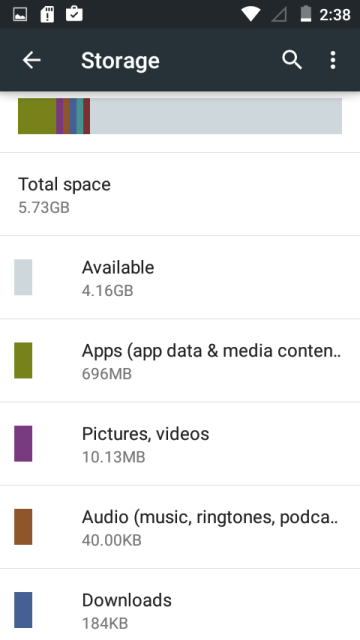Open the Total space 5.73GB entry
This screenshot has height=640, width=360.
[180, 195]
